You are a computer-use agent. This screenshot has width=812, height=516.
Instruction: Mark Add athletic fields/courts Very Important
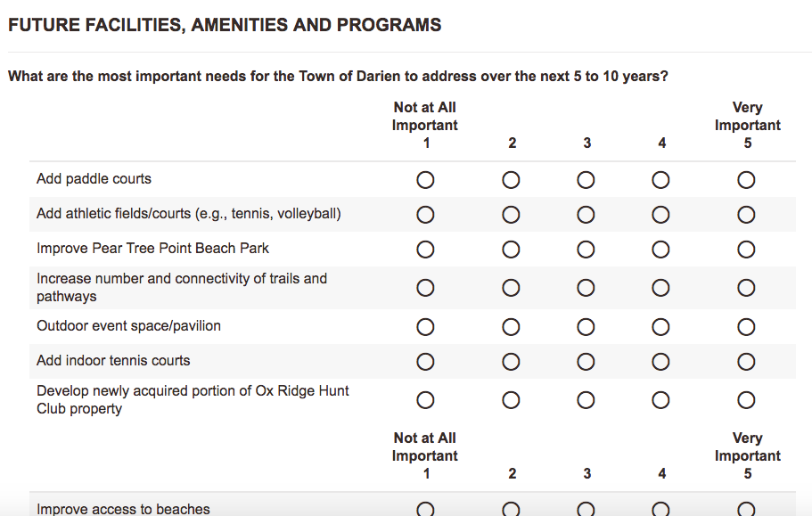(x=746, y=214)
